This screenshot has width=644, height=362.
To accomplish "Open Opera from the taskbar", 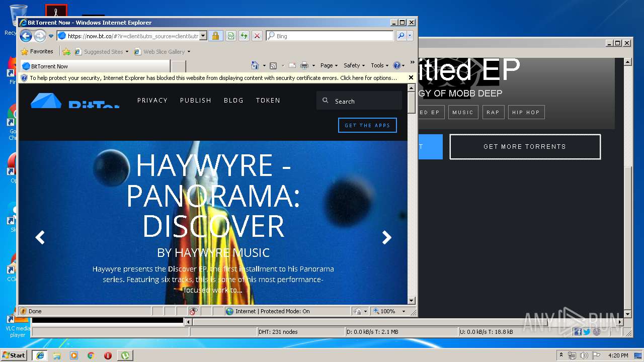I will pyautogui.click(x=108, y=355).
